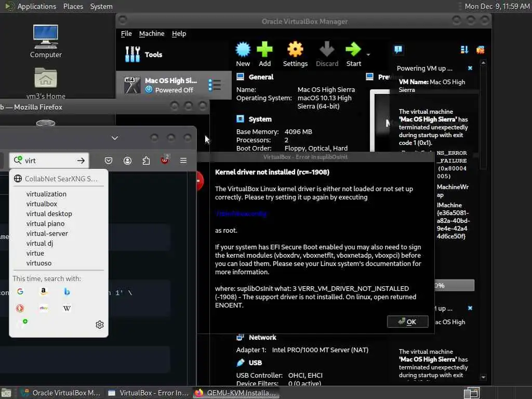Open the Places menu in top panel
Screen dimensions: 532x399
(73, 6)
